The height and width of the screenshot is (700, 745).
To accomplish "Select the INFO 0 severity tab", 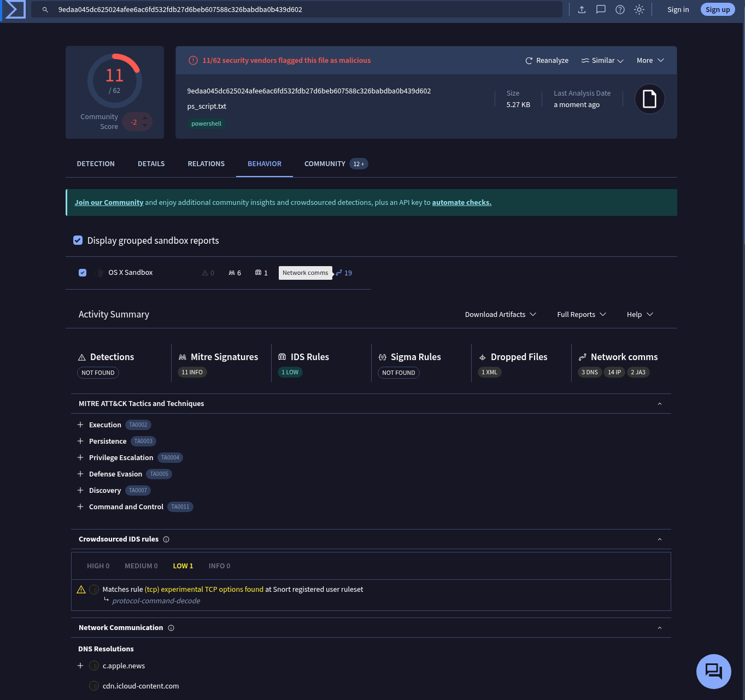I will coord(219,566).
